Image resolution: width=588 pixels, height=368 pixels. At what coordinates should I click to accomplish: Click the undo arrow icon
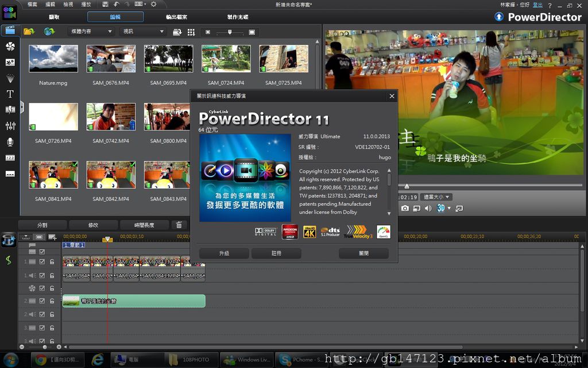tap(117, 4)
